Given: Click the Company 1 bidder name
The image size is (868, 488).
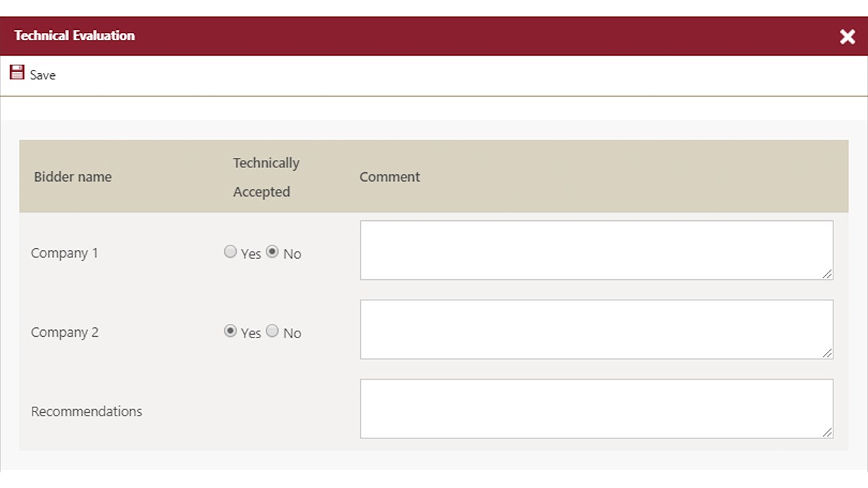Looking at the screenshot, I should pyautogui.click(x=64, y=253).
